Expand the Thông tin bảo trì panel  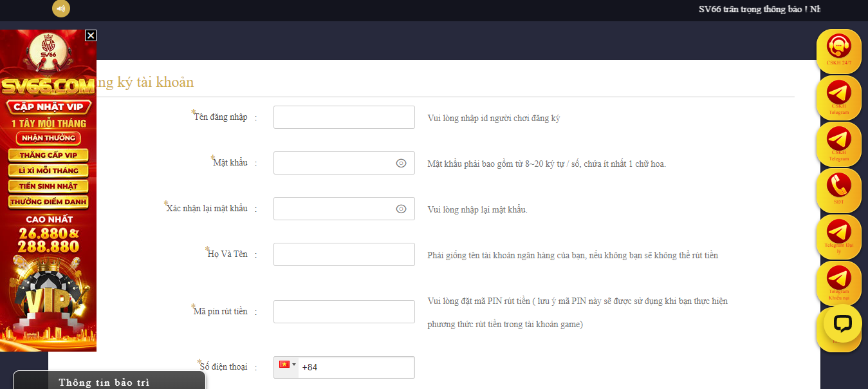[109, 382]
